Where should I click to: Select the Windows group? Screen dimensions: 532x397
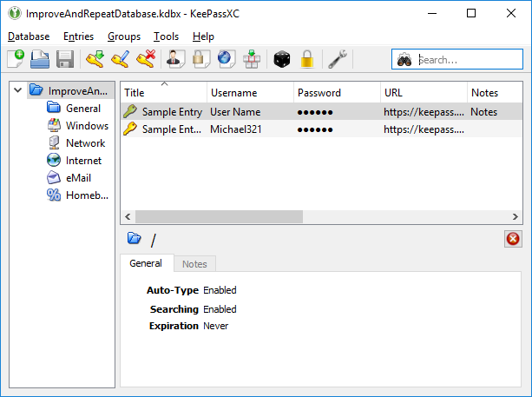tap(78, 125)
